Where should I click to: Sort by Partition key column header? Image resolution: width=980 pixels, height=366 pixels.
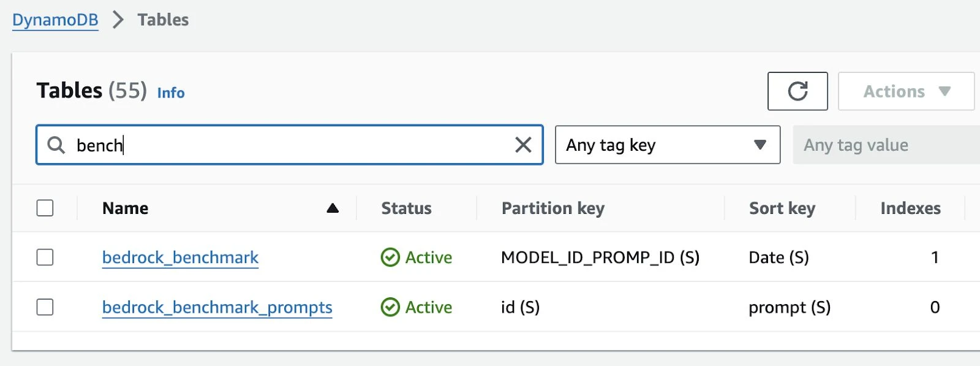click(553, 208)
